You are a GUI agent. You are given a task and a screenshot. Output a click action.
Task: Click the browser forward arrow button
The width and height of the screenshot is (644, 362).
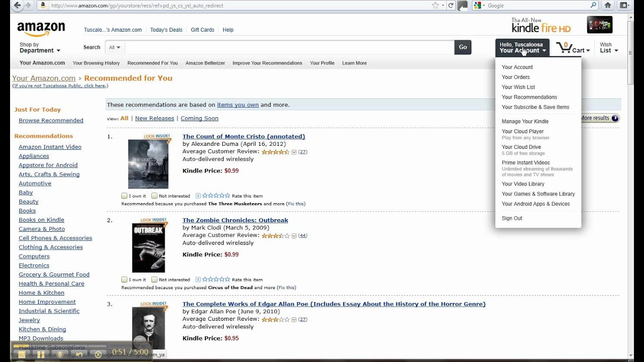28,6
